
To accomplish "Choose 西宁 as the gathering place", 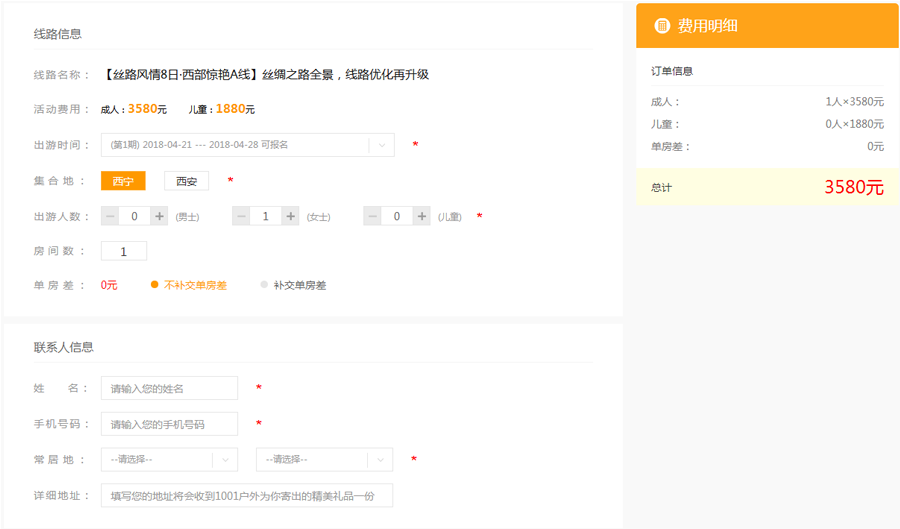I will (123, 181).
